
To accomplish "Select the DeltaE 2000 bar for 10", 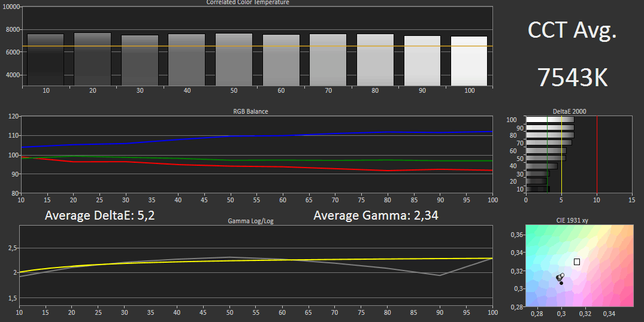I will tap(537, 189).
